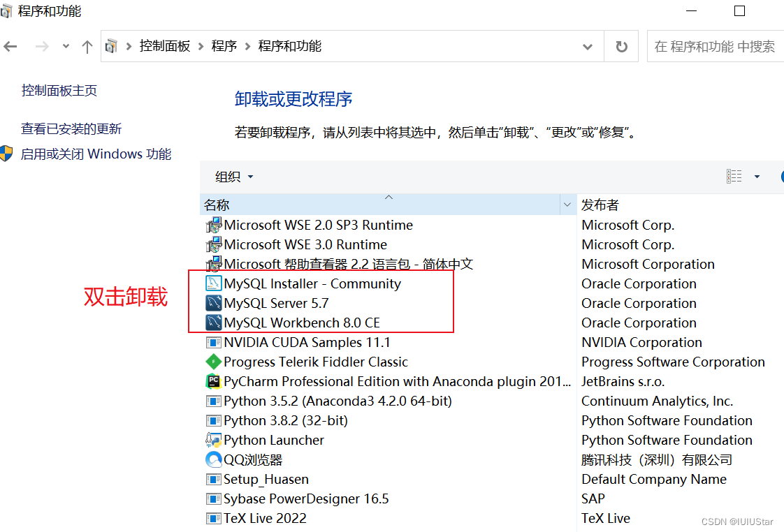Maximize the 程序和功能 window
784x532 pixels.
pos(739,11)
